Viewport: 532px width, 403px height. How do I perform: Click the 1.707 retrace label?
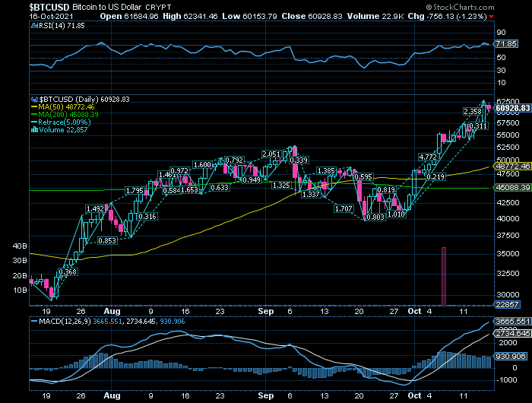tap(344, 209)
